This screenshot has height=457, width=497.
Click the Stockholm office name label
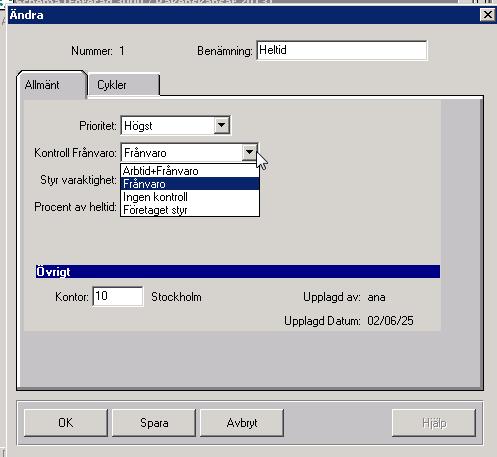click(176, 297)
